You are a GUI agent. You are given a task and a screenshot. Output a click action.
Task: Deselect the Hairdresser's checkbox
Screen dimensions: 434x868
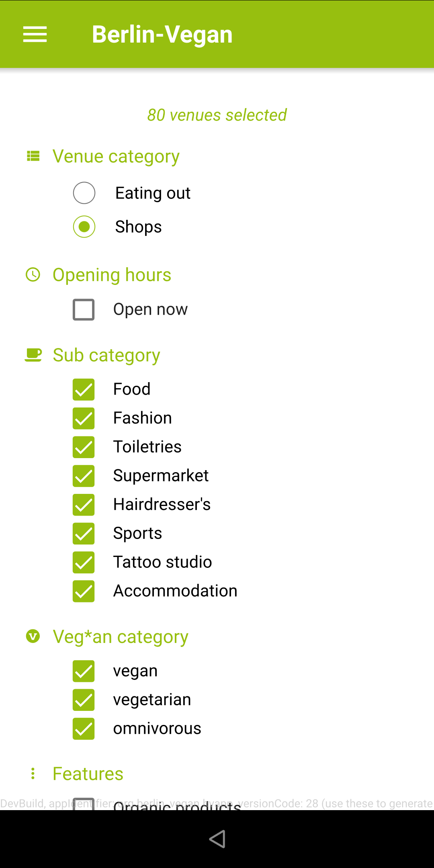pos(84,505)
